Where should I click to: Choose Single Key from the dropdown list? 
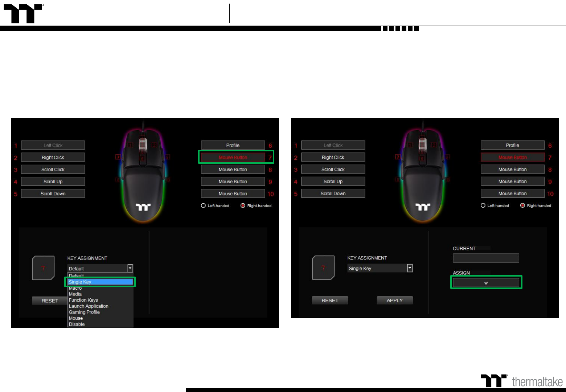pos(100,282)
